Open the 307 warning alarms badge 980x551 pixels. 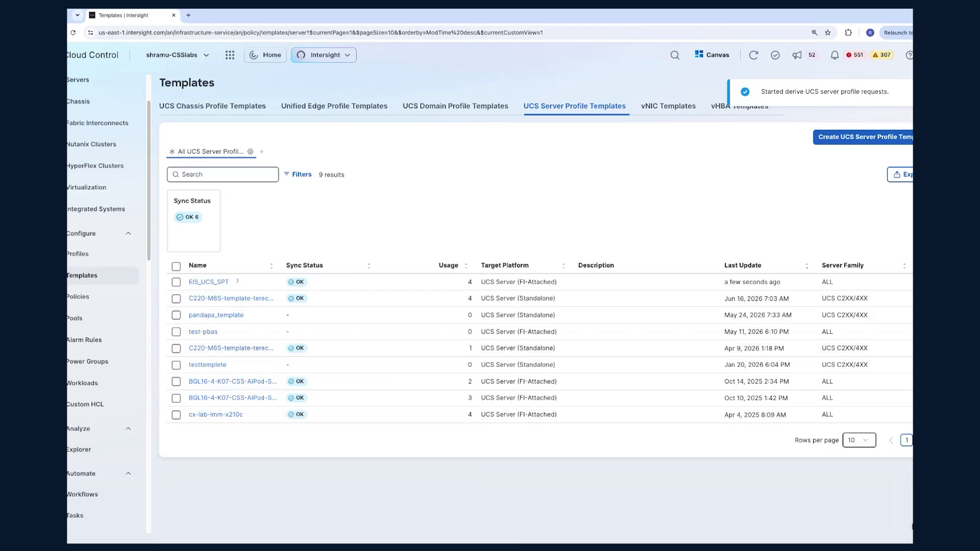click(881, 55)
